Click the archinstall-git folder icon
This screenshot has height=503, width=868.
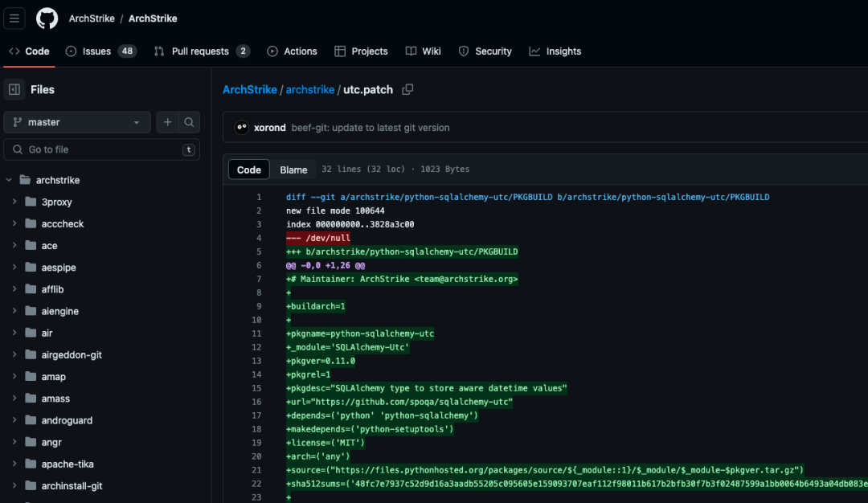[31, 486]
